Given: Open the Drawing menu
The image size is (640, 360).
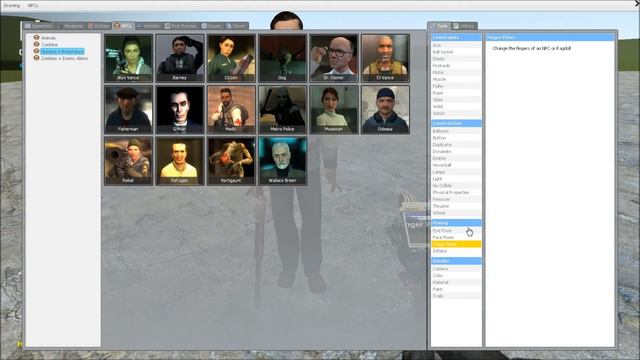Looking at the screenshot, I should click(11, 6).
